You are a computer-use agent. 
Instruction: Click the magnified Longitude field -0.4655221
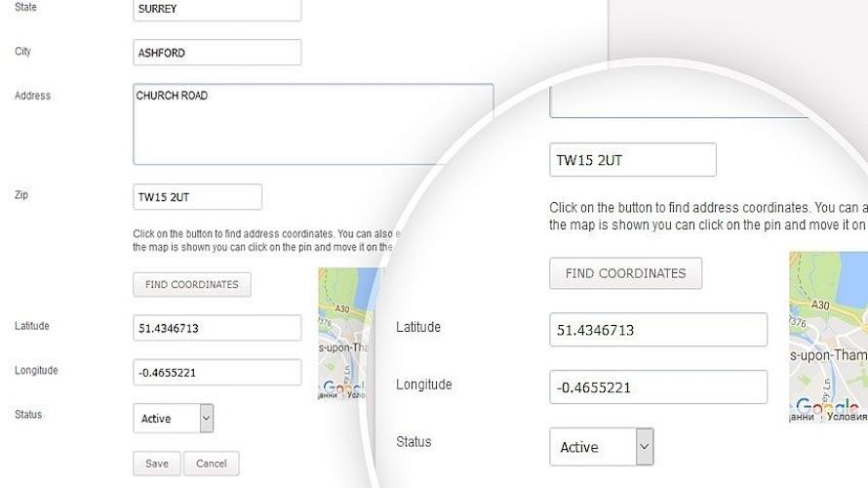pyautogui.click(x=658, y=386)
